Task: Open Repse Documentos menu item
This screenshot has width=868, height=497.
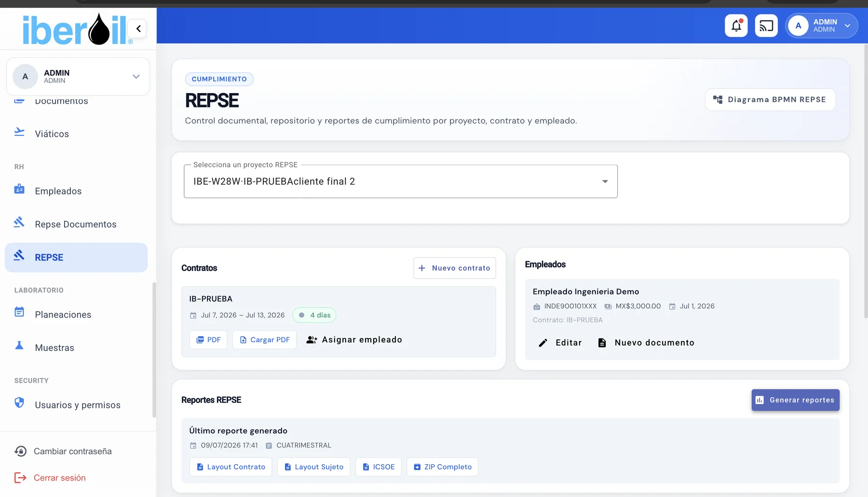Action: click(x=76, y=224)
